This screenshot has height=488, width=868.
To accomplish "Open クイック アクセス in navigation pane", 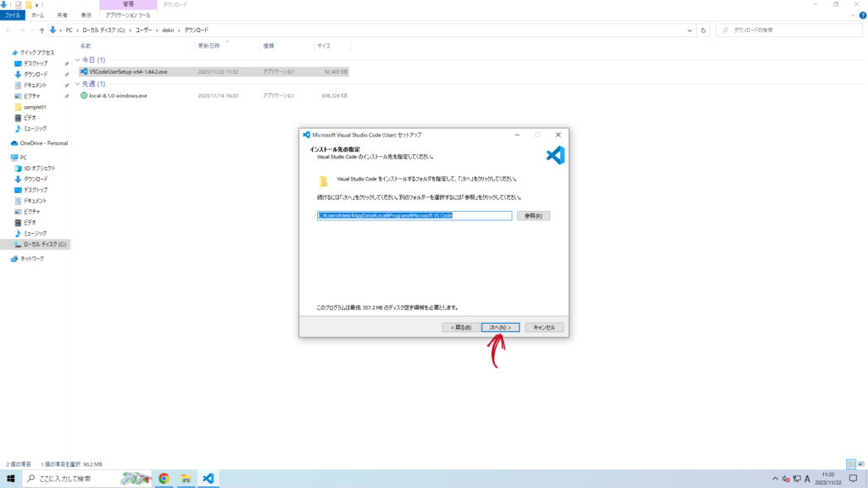I will (x=37, y=53).
